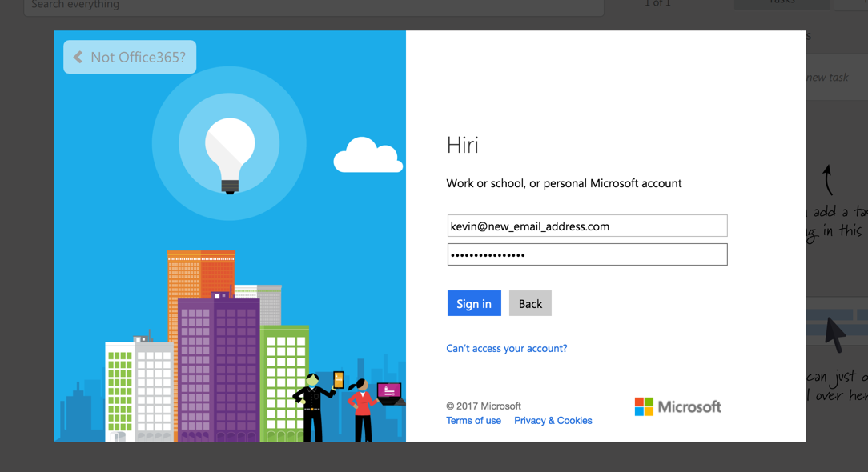Image resolution: width=868 pixels, height=472 pixels.
Task: Click the Work or school, or personal Microsoft account text
Action: coord(564,183)
